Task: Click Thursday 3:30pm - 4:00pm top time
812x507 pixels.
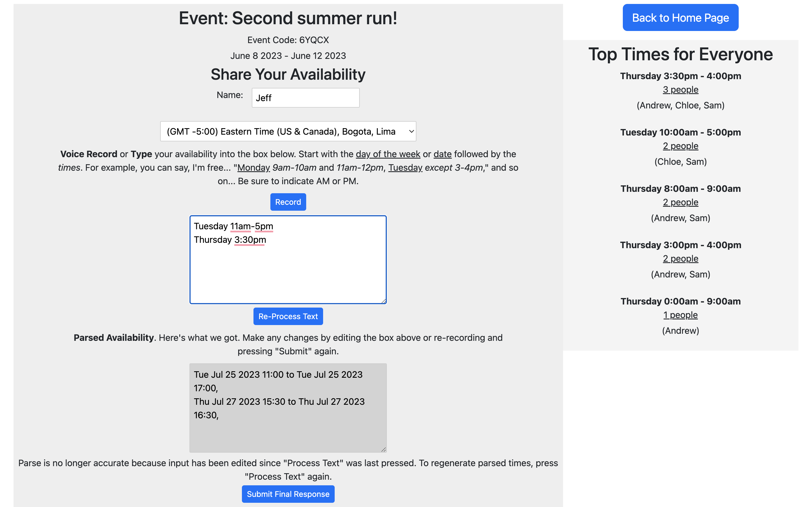Action: point(680,75)
